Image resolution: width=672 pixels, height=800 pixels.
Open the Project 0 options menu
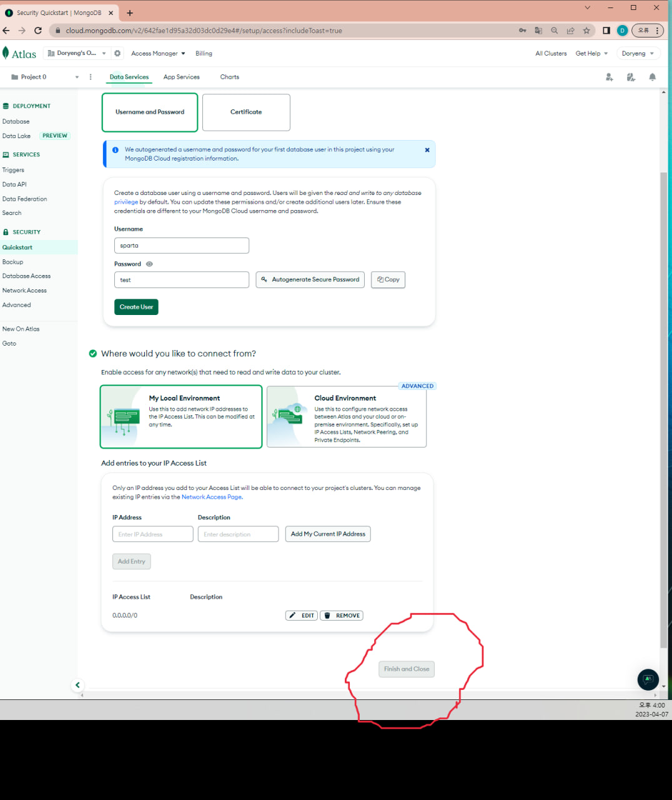click(91, 77)
